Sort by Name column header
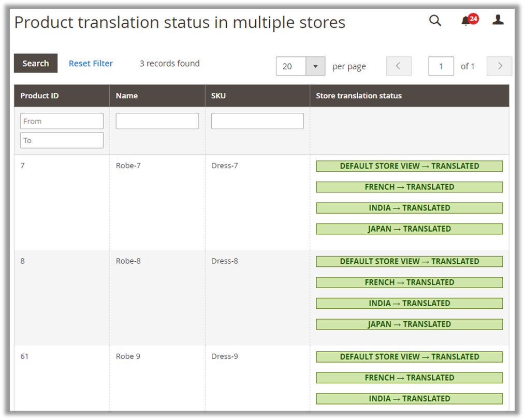Image resolution: width=525 pixels, height=420 pixels. click(127, 96)
